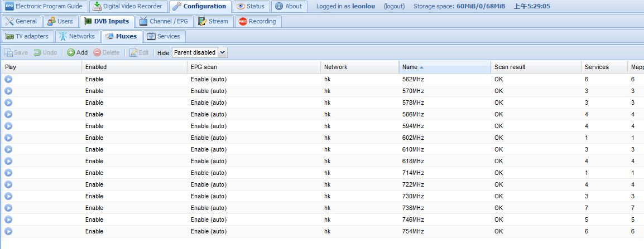Open the Users configuration tab
Image resolution: width=644 pixels, height=249 pixels.
click(x=60, y=21)
